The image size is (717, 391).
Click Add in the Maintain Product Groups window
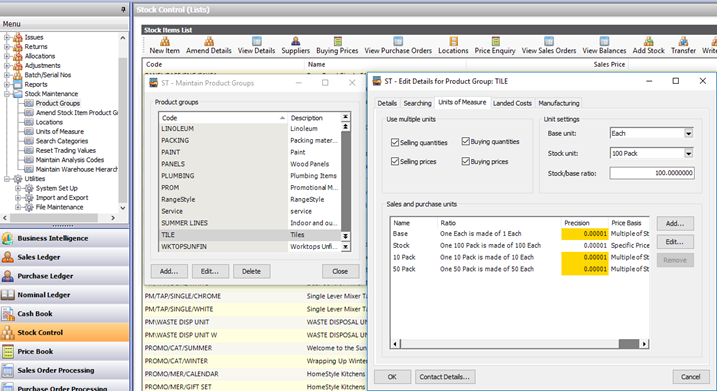coord(169,271)
